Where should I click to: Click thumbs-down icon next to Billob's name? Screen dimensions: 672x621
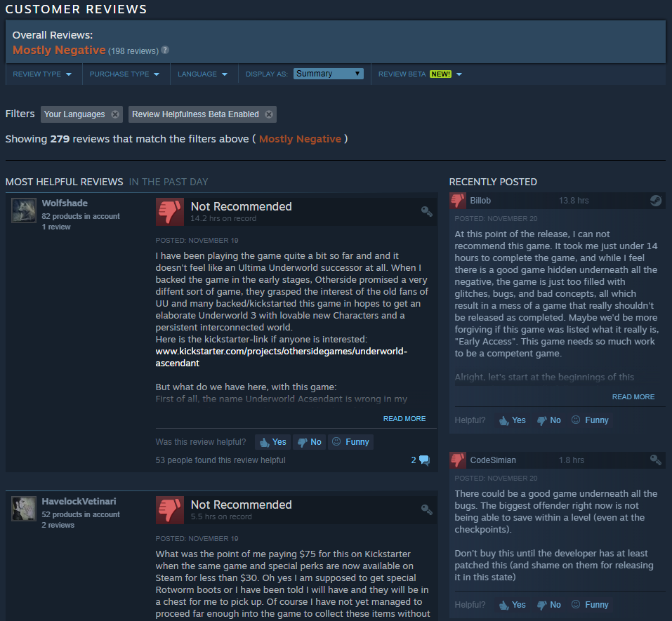point(458,201)
